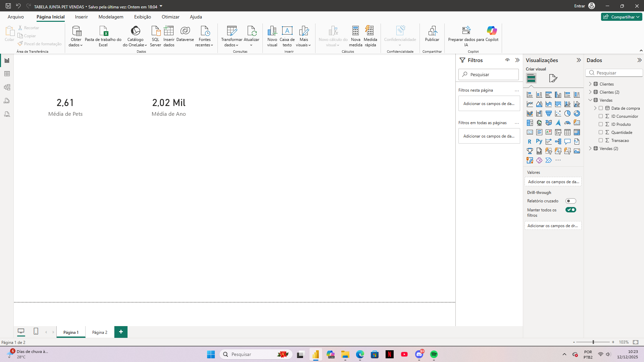644x362 pixels.
Task: Select the line chart visualization
Action: click(530, 104)
